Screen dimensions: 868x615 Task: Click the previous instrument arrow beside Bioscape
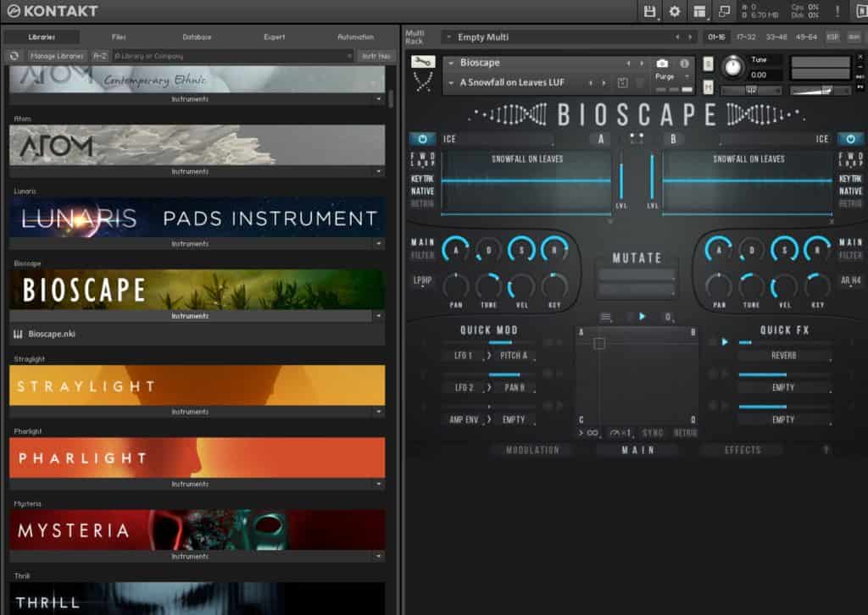pyautogui.click(x=628, y=63)
